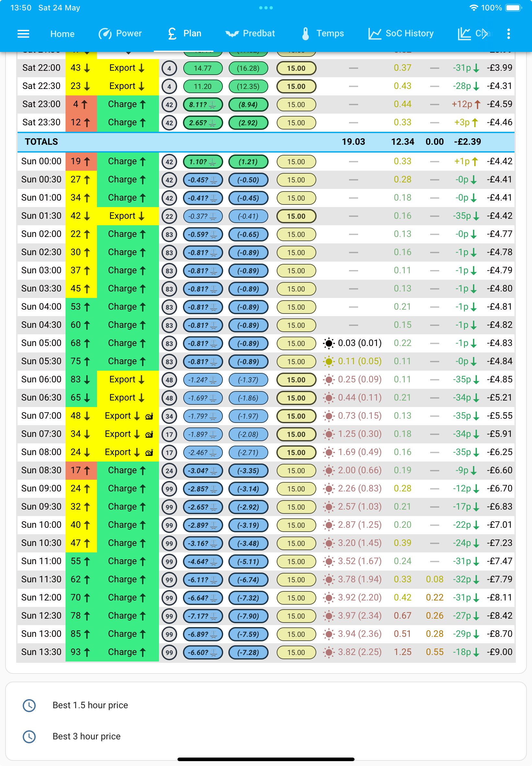532x766 pixels.
Task: Switch to the Home tab
Action: click(62, 34)
